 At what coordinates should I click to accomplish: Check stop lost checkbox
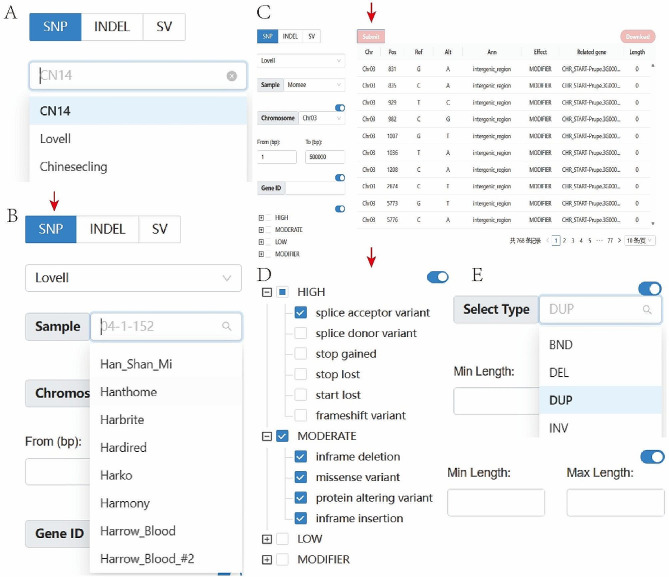pyautogui.click(x=301, y=374)
